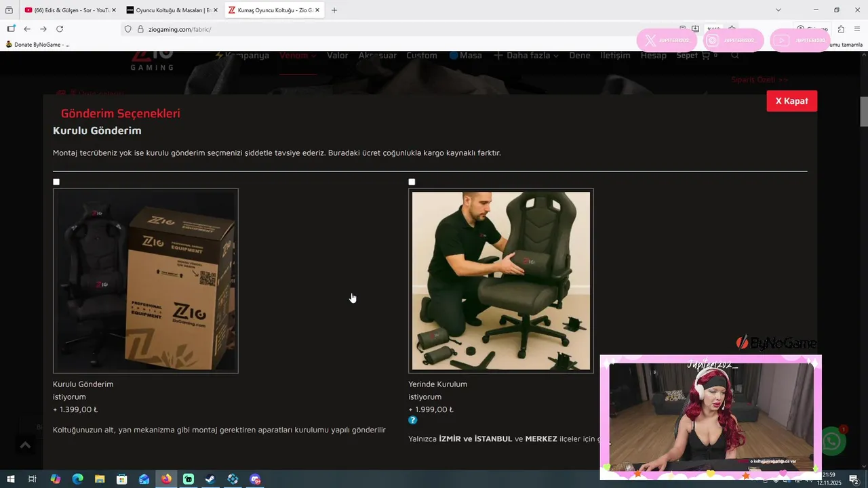Click the Firefox View icon beside the tabs
This screenshot has height=488, width=868.
click(x=9, y=10)
